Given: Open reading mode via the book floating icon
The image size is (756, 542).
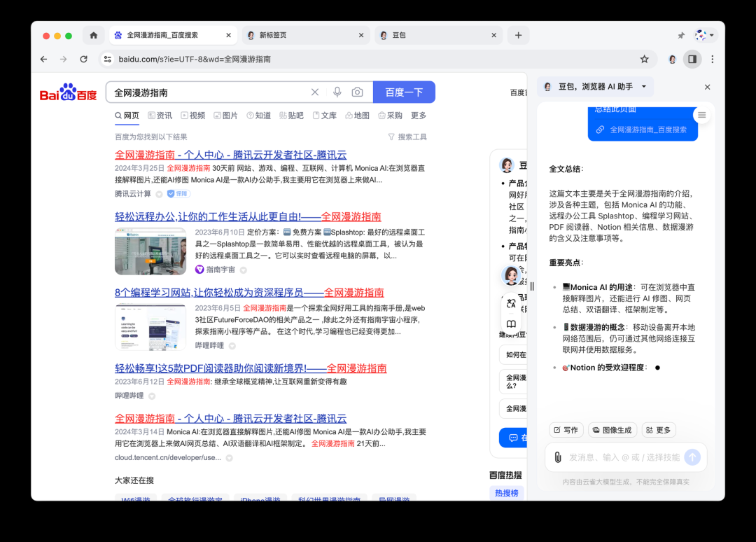Looking at the screenshot, I should pos(511,323).
